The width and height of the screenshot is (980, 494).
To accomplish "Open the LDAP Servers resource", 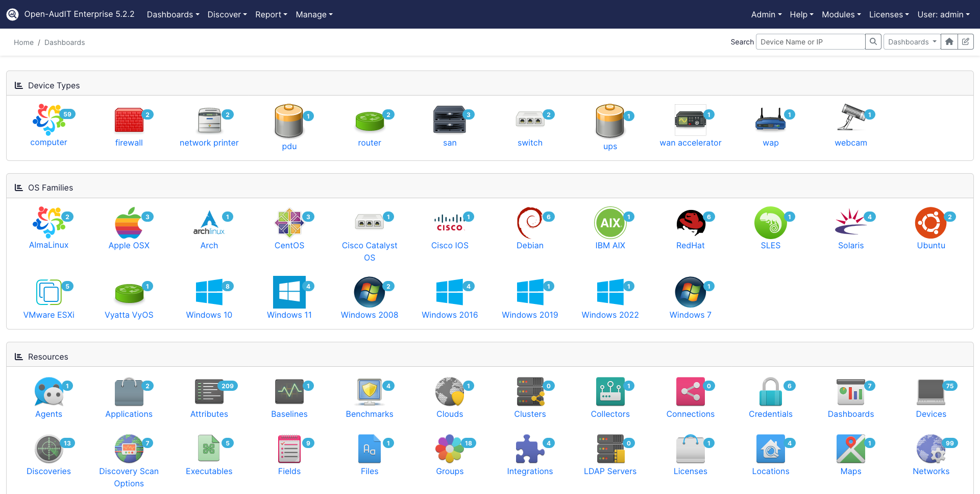I will click(x=610, y=449).
